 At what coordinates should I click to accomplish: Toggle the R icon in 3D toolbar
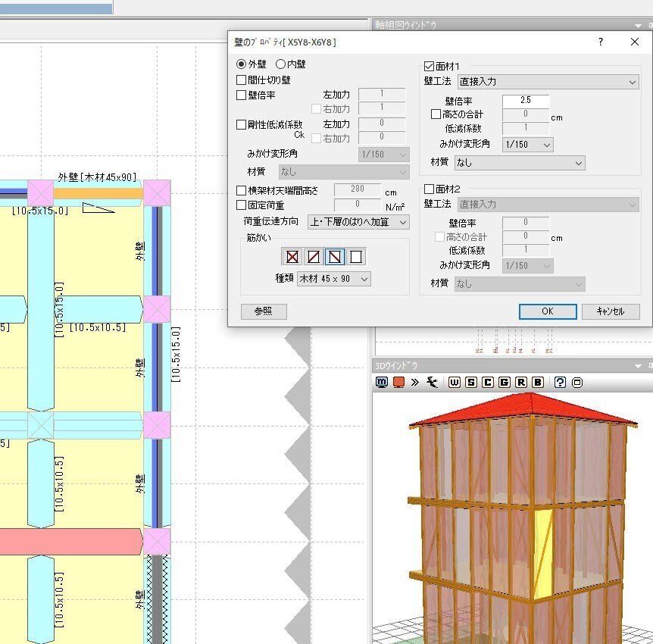521,382
